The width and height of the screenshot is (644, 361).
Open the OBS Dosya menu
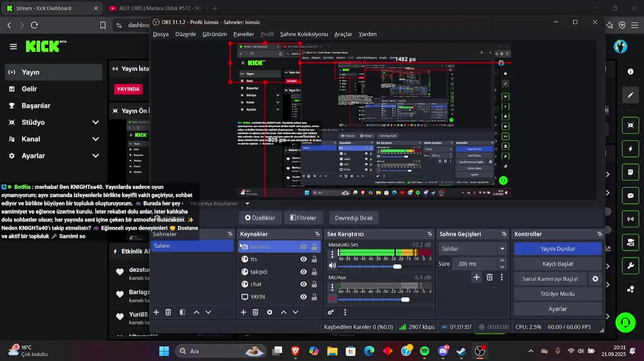click(x=161, y=34)
